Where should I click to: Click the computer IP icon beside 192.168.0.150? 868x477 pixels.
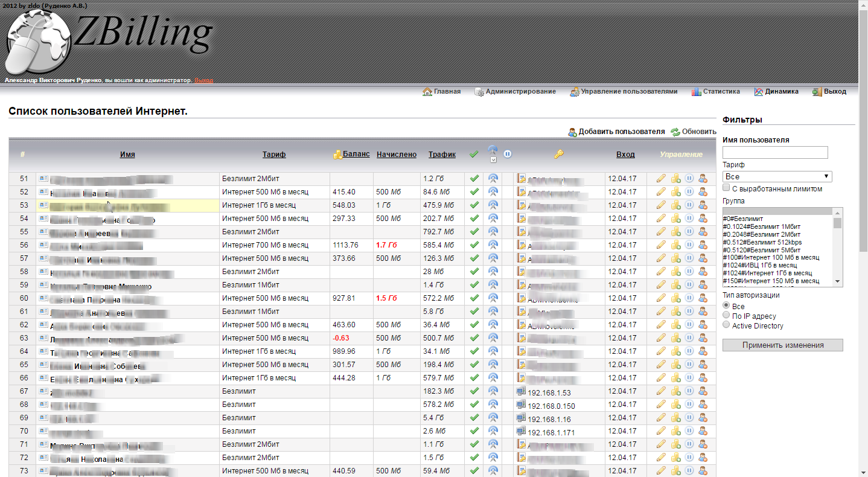coord(521,405)
